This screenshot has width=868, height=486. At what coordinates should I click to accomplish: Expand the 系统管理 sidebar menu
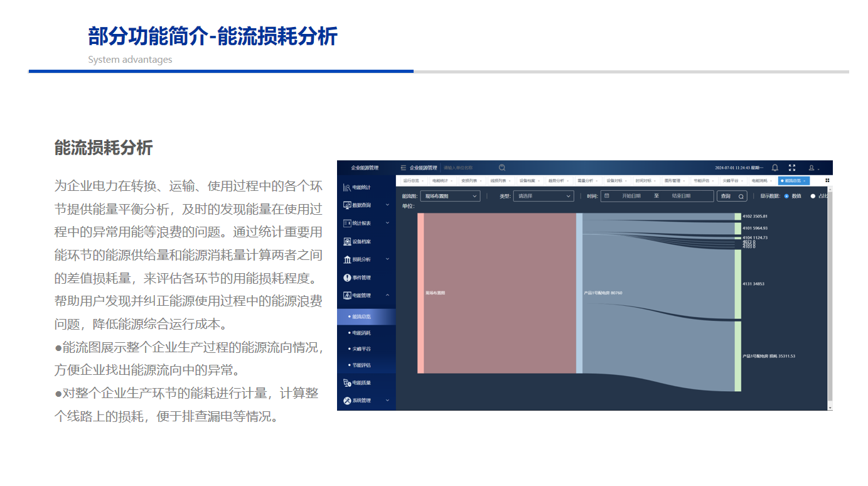click(x=387, y=401)
